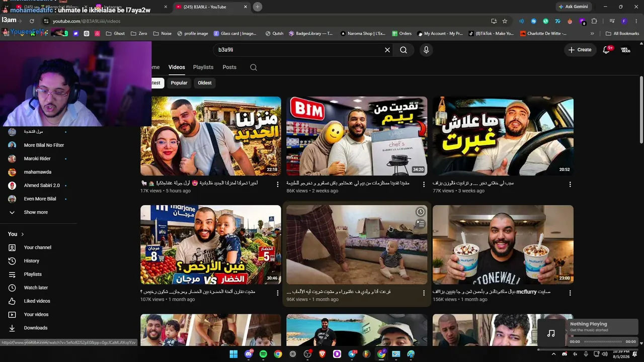The height and width of the screenshot is (362, 644).
Task: Open the Ghost bookmarks folder
Action: [x=115, y=34]
